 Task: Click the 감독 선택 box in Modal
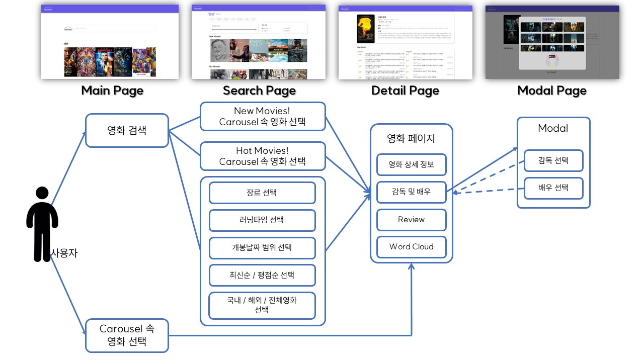(x=553, y=160)
